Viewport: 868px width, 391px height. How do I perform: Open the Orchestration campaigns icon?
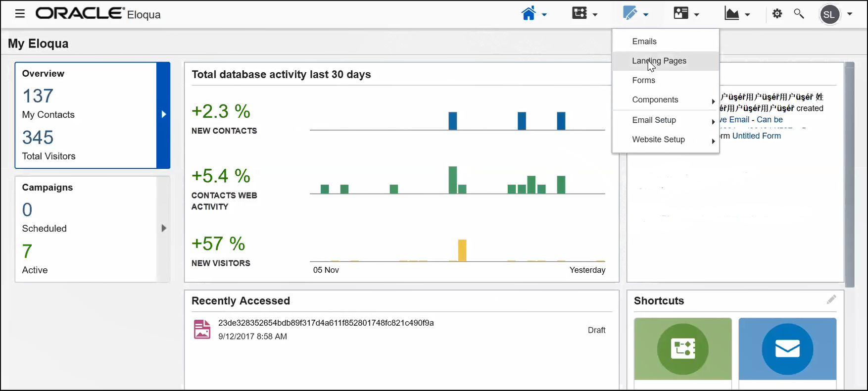pos(579,13)
